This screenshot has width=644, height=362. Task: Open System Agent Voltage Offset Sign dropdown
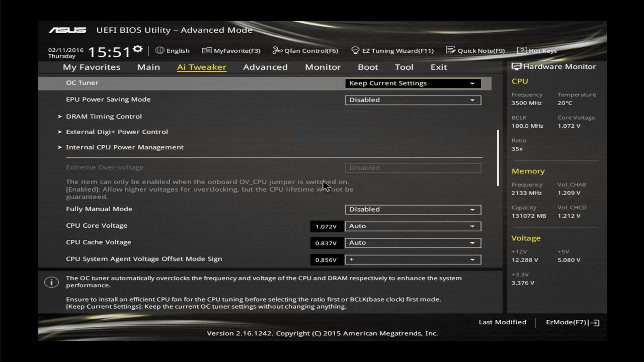click(x=413, y=259)
